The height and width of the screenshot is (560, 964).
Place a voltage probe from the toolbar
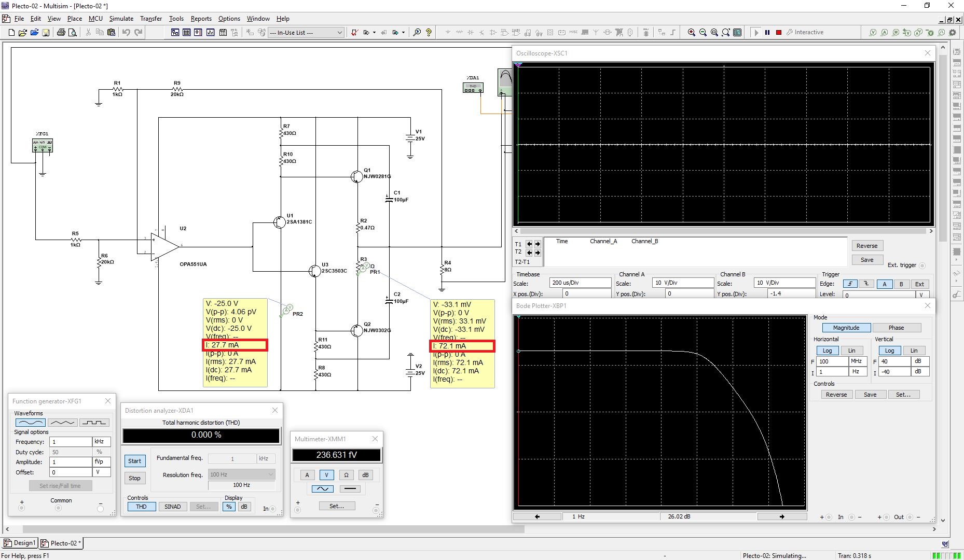click(x=873, y=32)
